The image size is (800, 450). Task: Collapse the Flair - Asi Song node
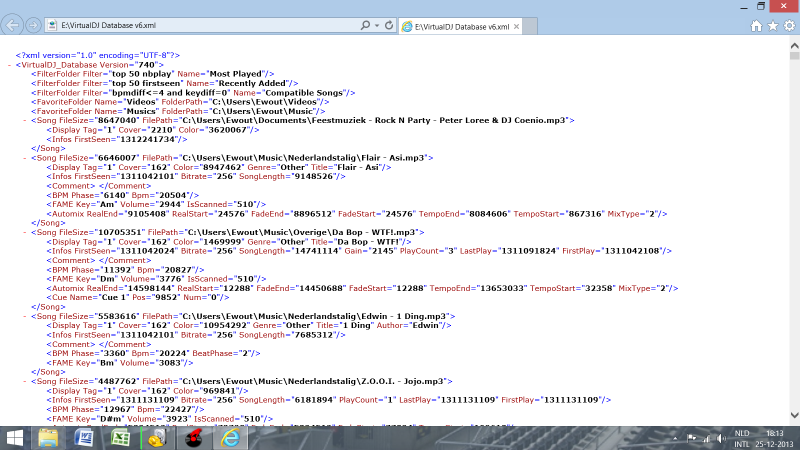tap(24, 158)
